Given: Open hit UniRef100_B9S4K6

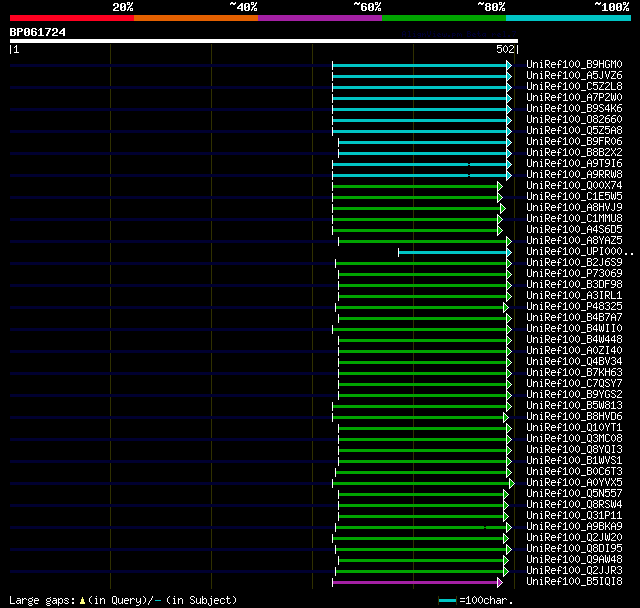Looking at the screenshot, I should [x=574, y=109].
